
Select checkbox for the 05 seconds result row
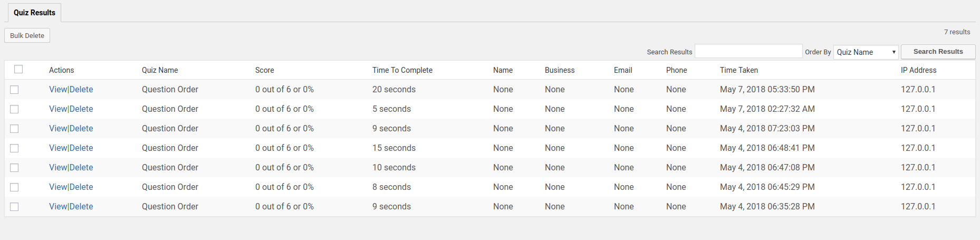pos(14,109)
